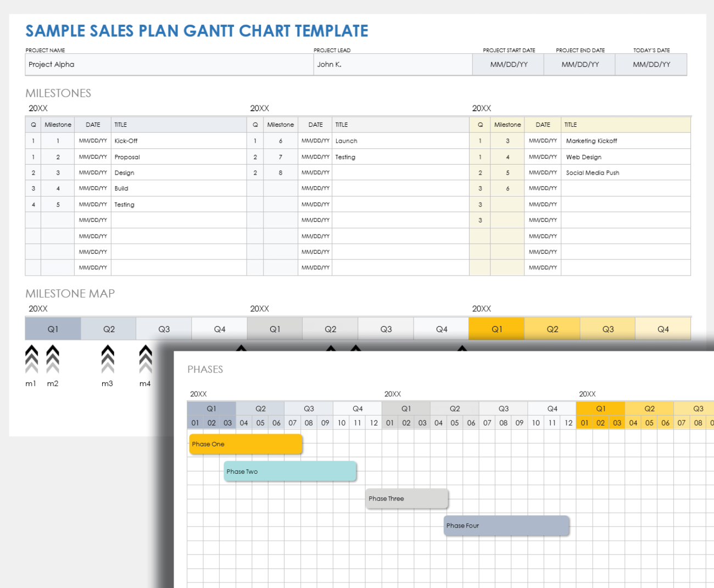Click the milestone arrow above third-year Q1 header
This screenshot has width=714, height=588.
(462, 348)
